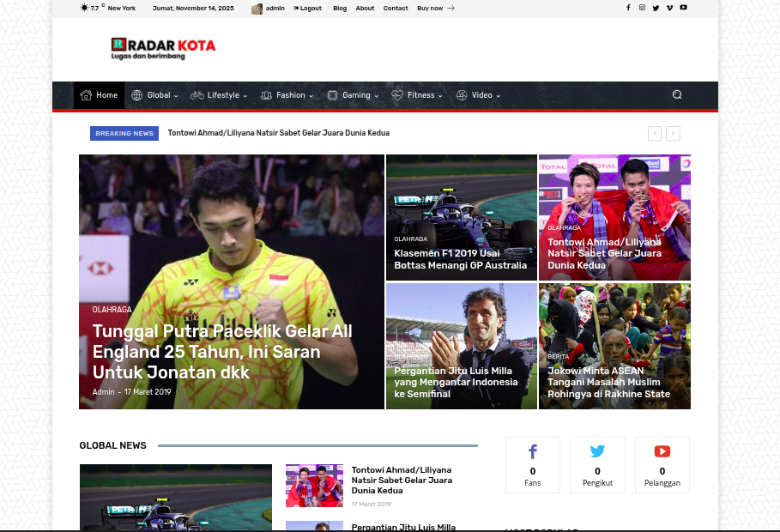Open the search magnifier icon

click(x=677, y=95)
